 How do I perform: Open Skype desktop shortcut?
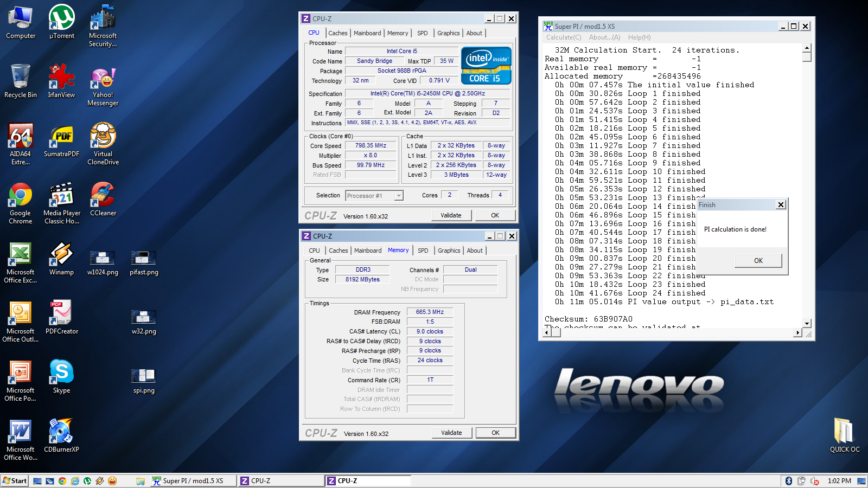(x=61, y=377)
